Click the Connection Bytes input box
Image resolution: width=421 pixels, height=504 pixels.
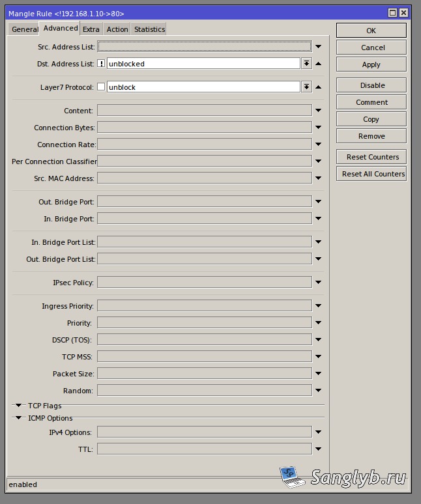click(x=205, y=127)
